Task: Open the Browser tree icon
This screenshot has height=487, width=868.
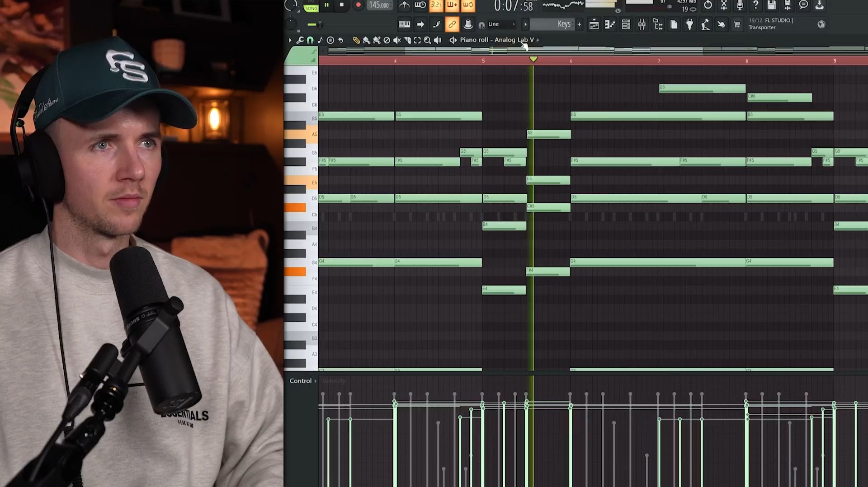Action: click(x=658, y=25)
